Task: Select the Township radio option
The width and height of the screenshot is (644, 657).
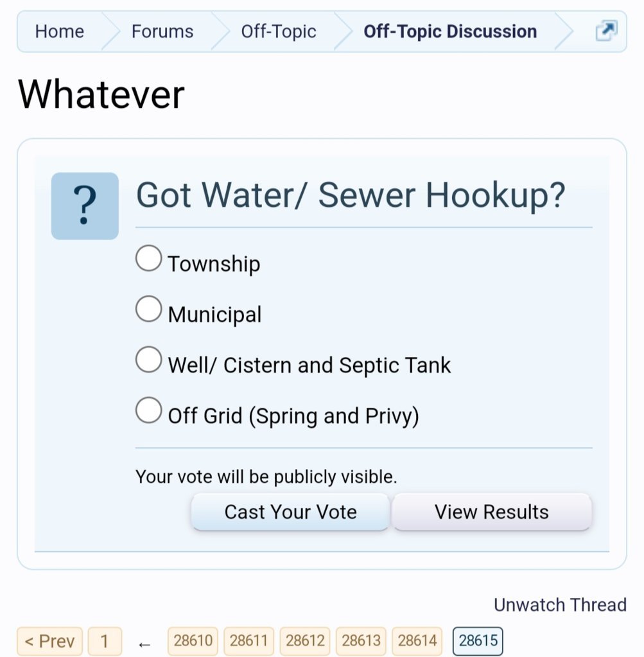Action: [149, 258]
